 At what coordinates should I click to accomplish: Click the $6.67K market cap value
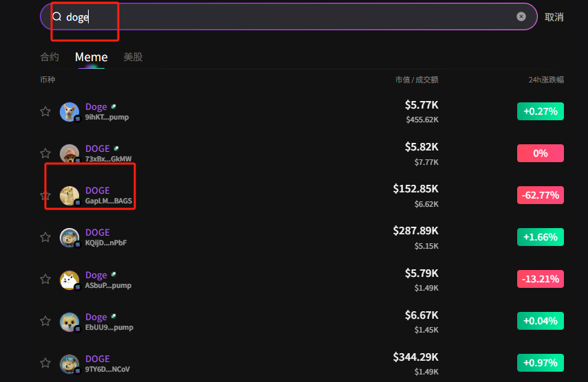(422, 315)
